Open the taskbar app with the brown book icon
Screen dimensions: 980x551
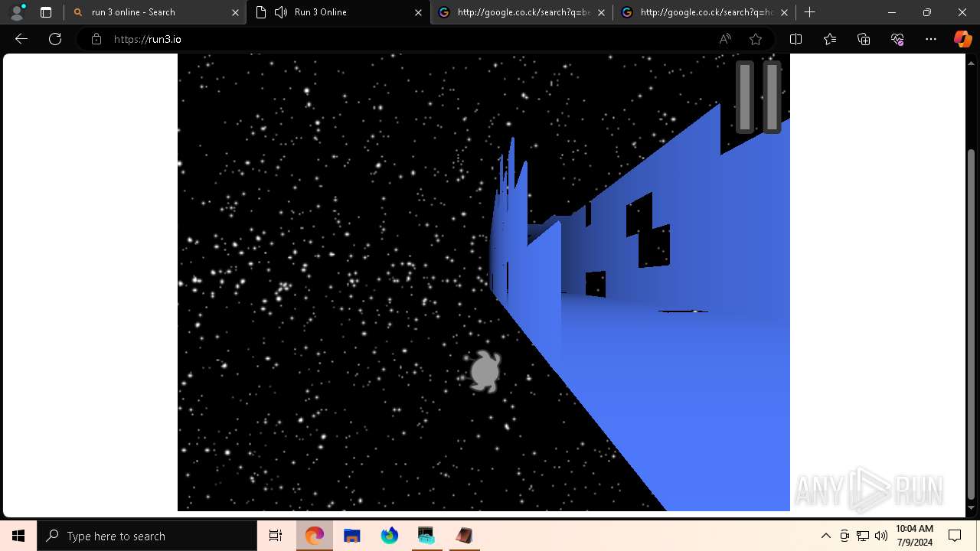(463, 536)
